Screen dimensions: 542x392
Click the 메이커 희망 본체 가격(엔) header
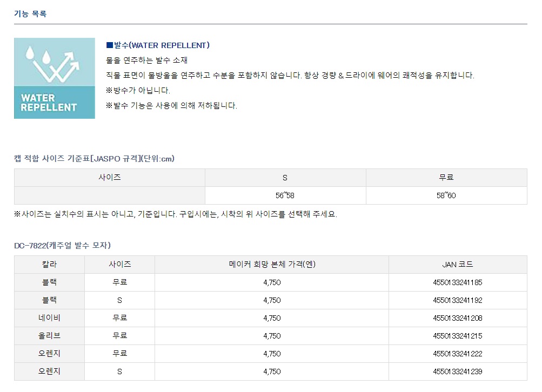point(271,265)
